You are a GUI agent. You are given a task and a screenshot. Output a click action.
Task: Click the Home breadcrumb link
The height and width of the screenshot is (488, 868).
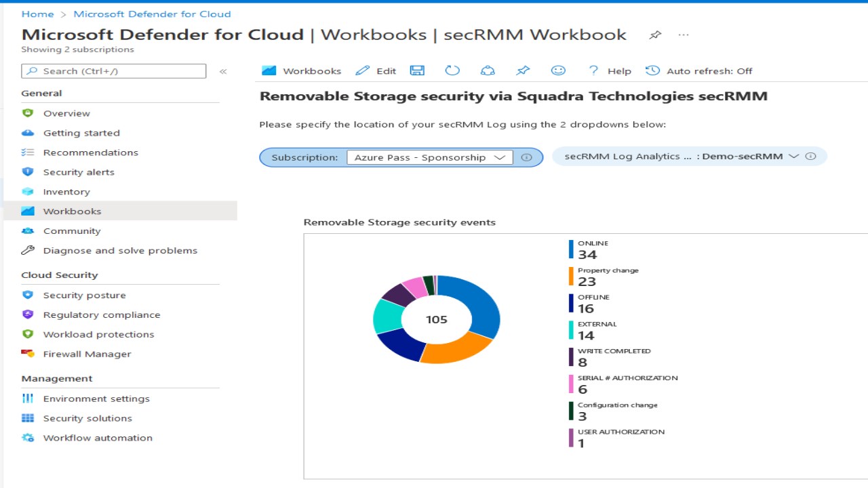point(37,14)
